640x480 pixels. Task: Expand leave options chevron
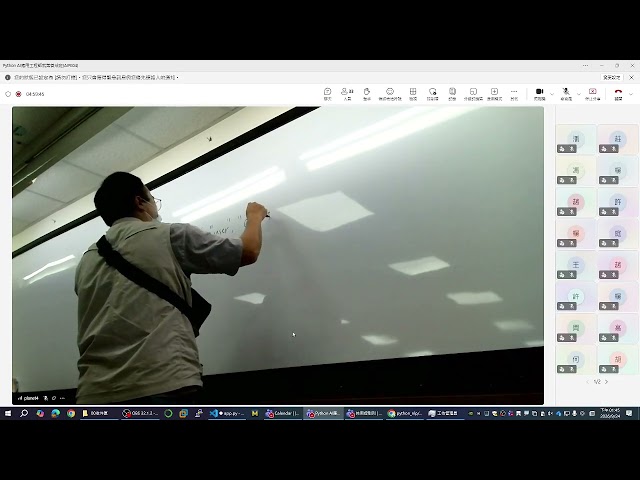pyautogui.click(x=631, y=94)
